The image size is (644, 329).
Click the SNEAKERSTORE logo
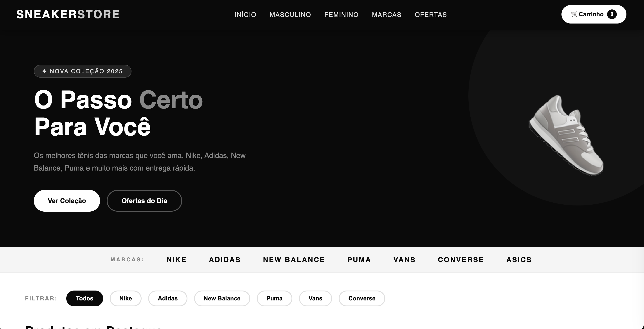(x=68, y=14)
